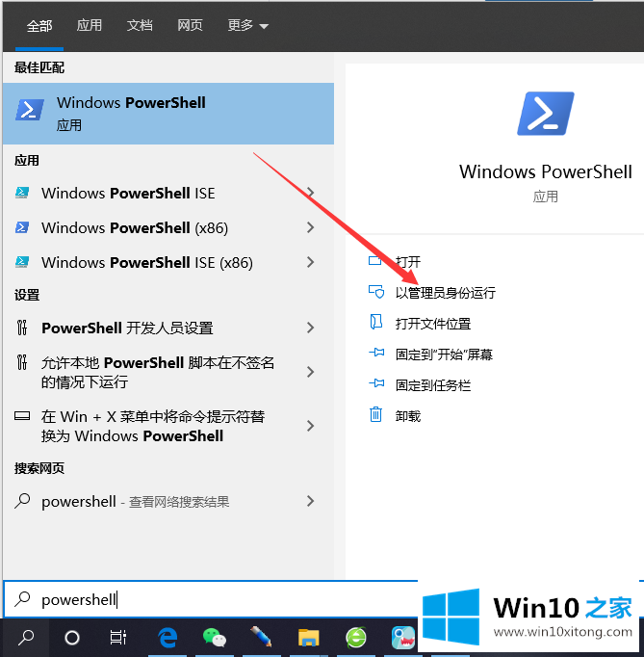644x657 pixels.
Task: Open Cortana circle on the taskbar
Action: pos(72,638)
